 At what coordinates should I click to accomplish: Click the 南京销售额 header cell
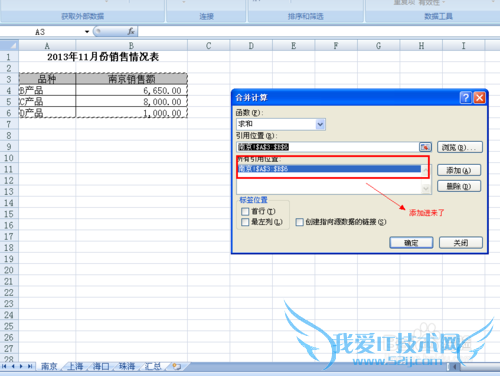tap(131, 79)
